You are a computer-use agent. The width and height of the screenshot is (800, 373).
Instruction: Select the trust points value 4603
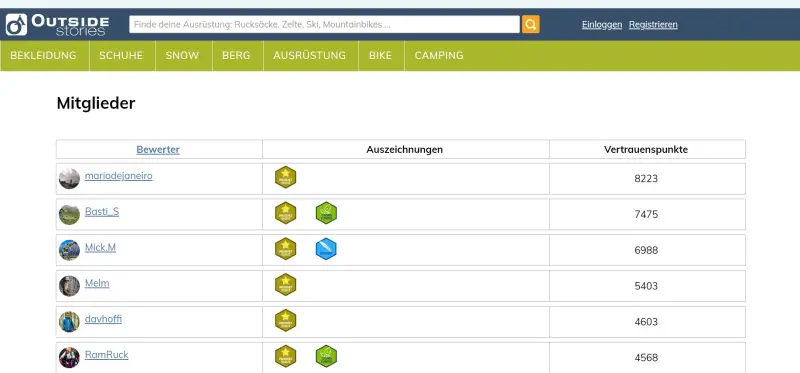click(x=646, y=321)
